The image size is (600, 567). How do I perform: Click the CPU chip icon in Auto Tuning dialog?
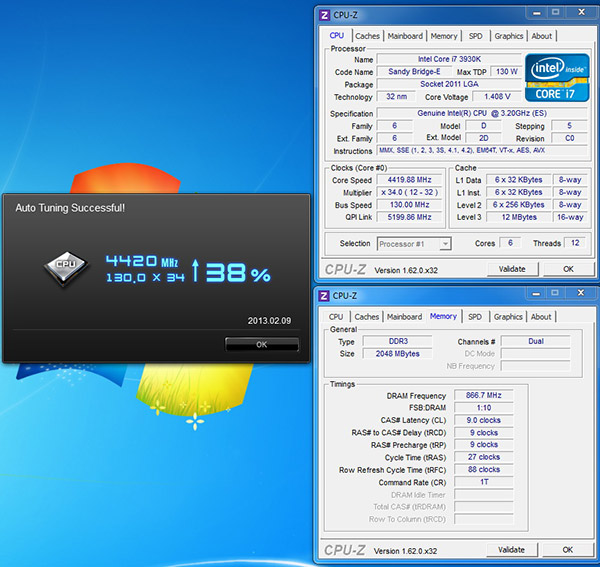coord(66,268)
